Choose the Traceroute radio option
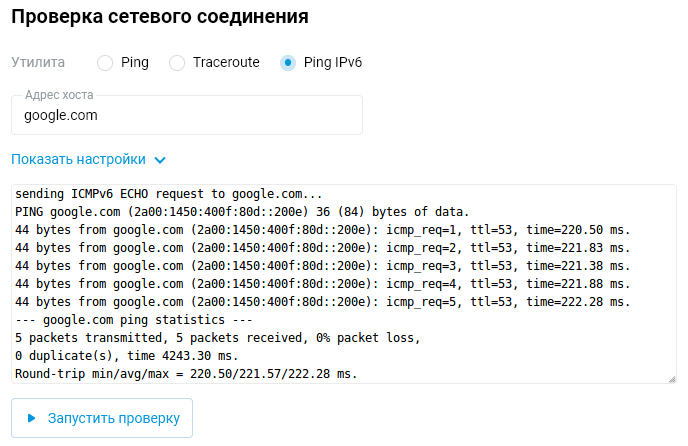The image size is (688, 446). (x=177, y=63)
